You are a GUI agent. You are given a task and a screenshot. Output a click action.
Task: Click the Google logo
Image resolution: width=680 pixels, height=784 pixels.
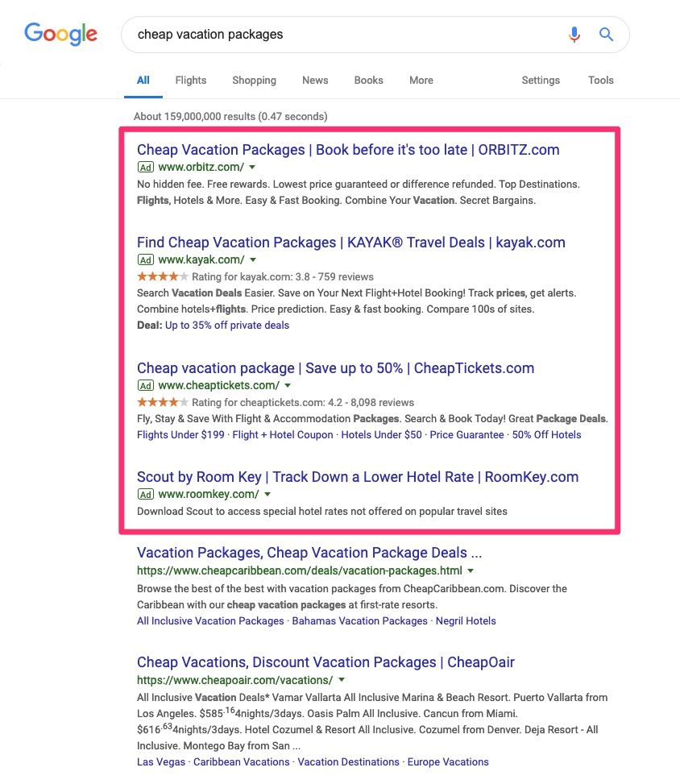60,34
